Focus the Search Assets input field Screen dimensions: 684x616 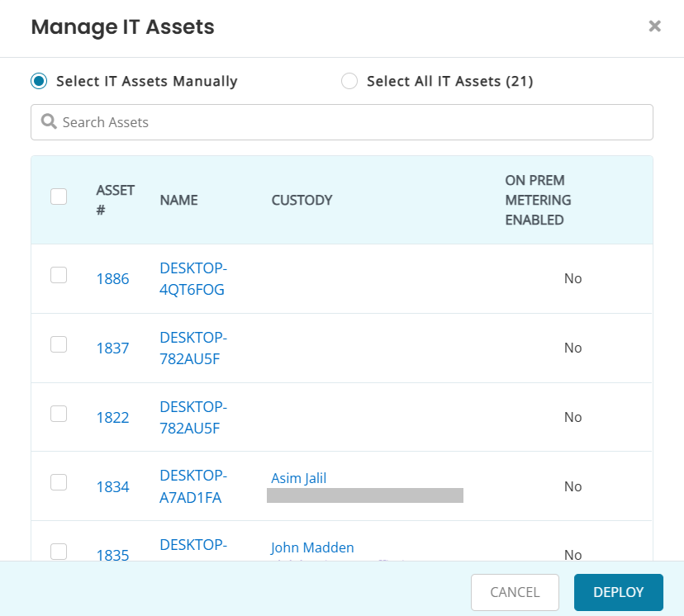pos(347,122)
